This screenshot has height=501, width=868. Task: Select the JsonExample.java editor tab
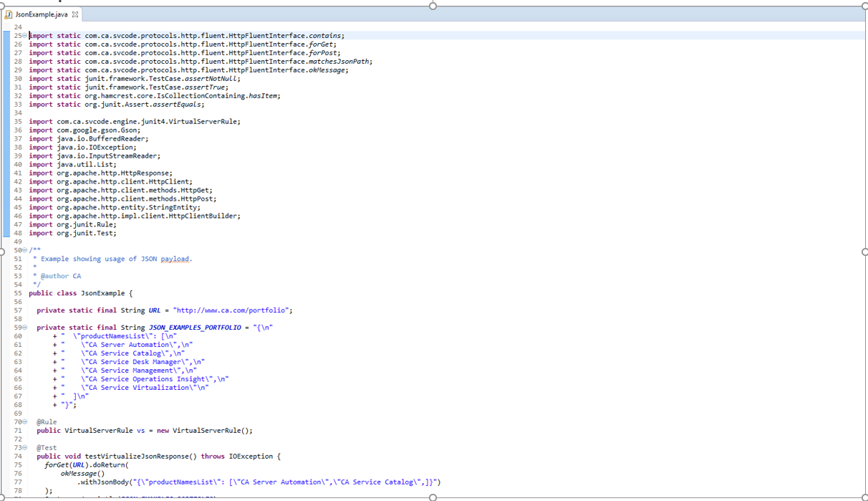coord(42,14)
